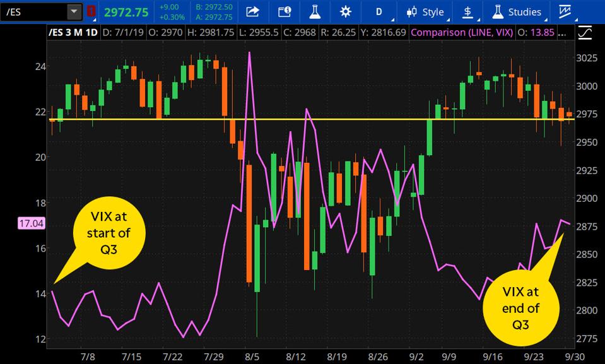Open chart settings gear icon
The width and height of the screenshot is (605, 364).
345,11
